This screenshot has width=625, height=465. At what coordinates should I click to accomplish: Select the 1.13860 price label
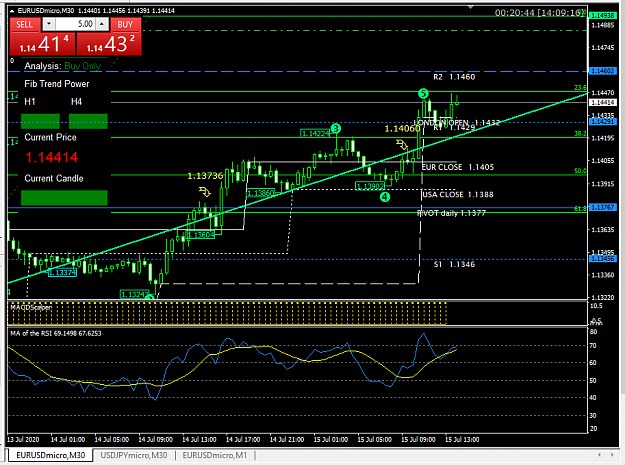pos(261,193)
